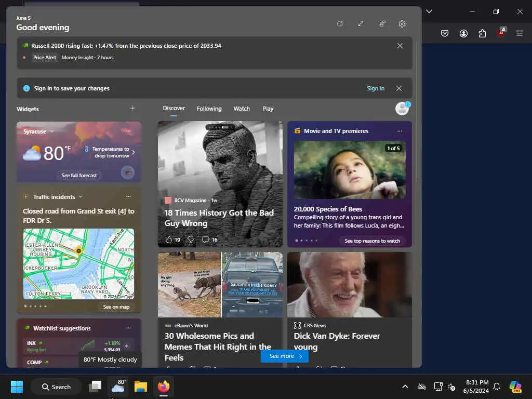Open the Watch tab
532x399 pixels.
[242, 109]
